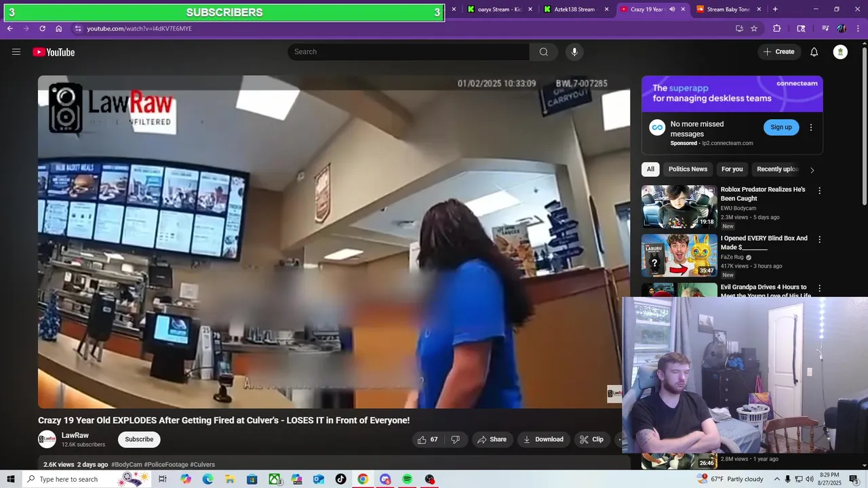Subscribe to LawRaw channel
Screen dimensions: 868x488
coord(139,439)
